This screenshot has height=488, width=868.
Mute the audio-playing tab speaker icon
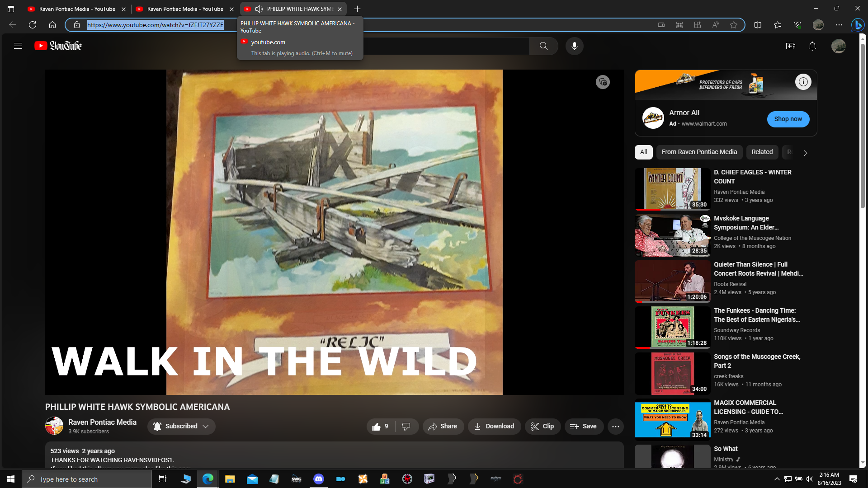259,9
